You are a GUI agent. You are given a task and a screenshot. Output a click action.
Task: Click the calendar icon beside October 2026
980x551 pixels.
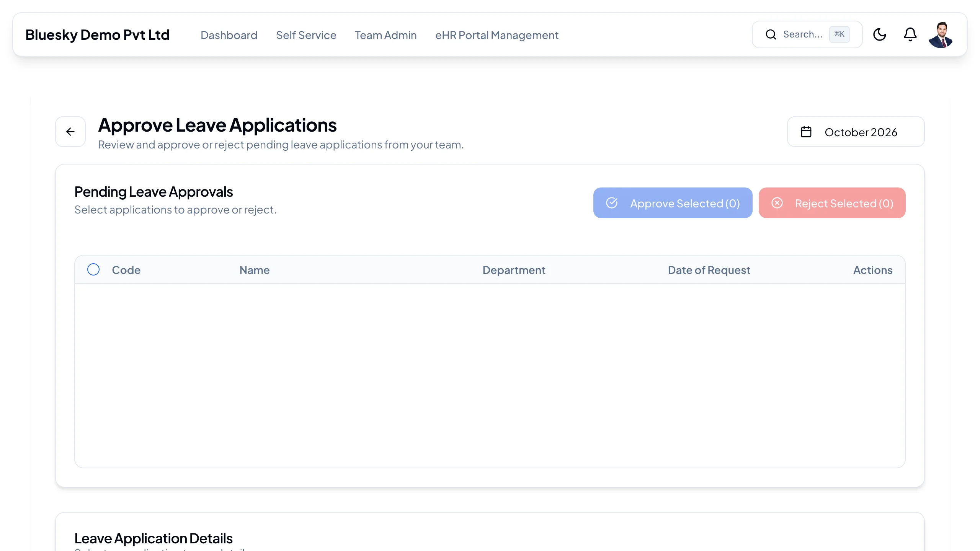[806, 132]
